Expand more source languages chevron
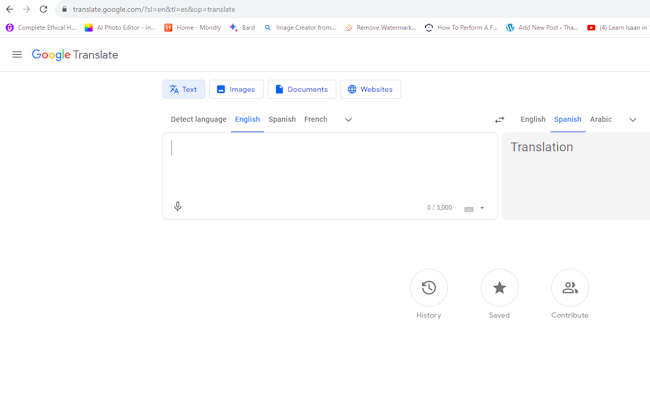This screenshot has width=650, height=419. [x=348, y=120]
